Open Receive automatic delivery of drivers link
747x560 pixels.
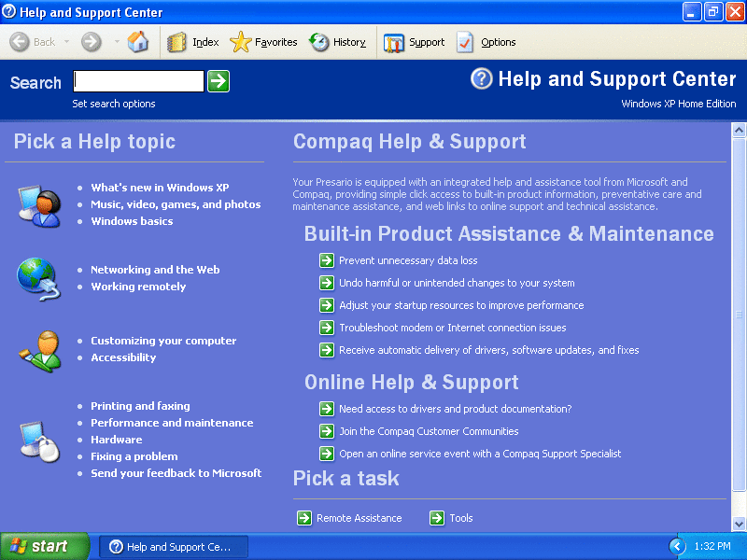pyautogui.click(x=488, y=350)
